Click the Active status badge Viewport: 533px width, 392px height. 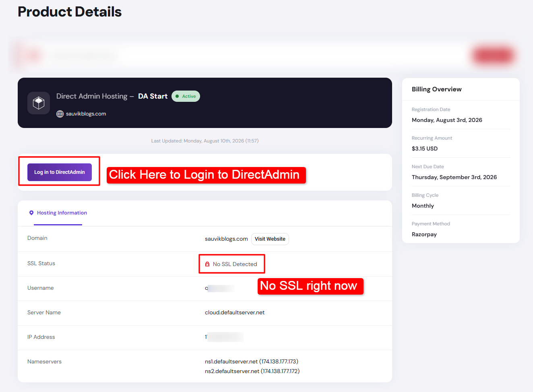click(x=186, y=96)
